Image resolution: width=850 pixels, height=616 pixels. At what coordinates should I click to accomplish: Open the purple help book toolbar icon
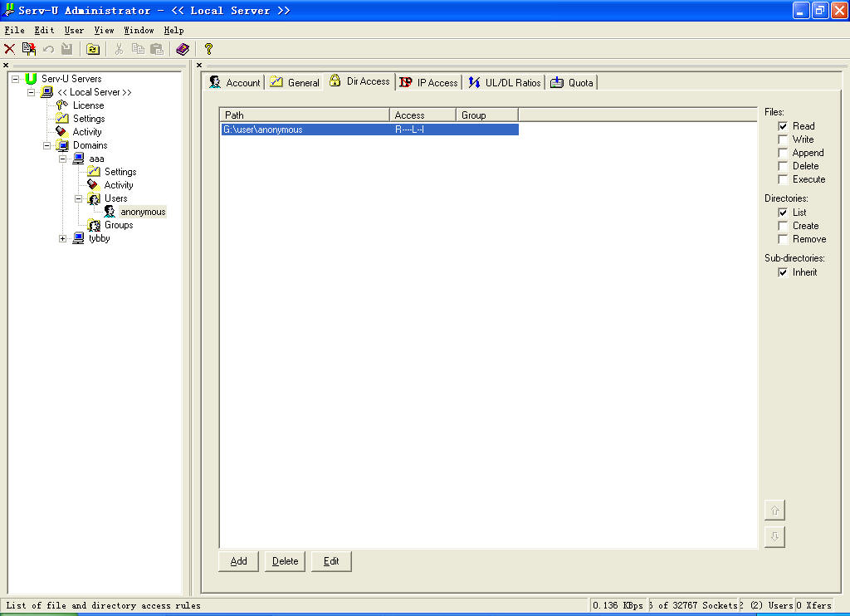pos(183,49)
